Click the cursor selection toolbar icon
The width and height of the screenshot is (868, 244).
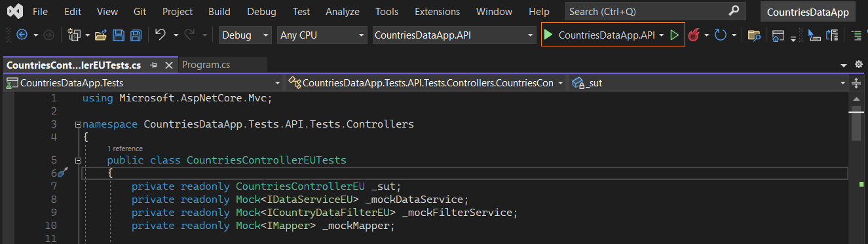click(814, 35)
